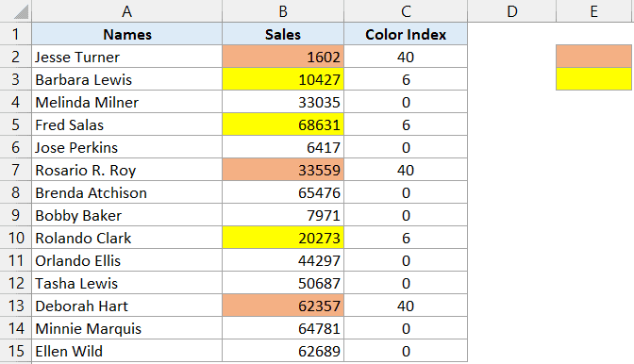Select the Rosario R. Roy cell
634x364 pixels.
(x=127, y=170)
